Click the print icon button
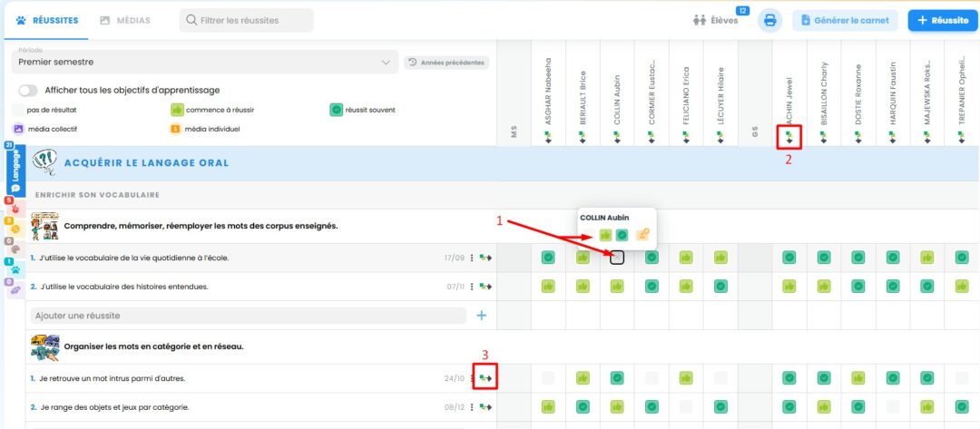980x429 pixels. [769, 20]
